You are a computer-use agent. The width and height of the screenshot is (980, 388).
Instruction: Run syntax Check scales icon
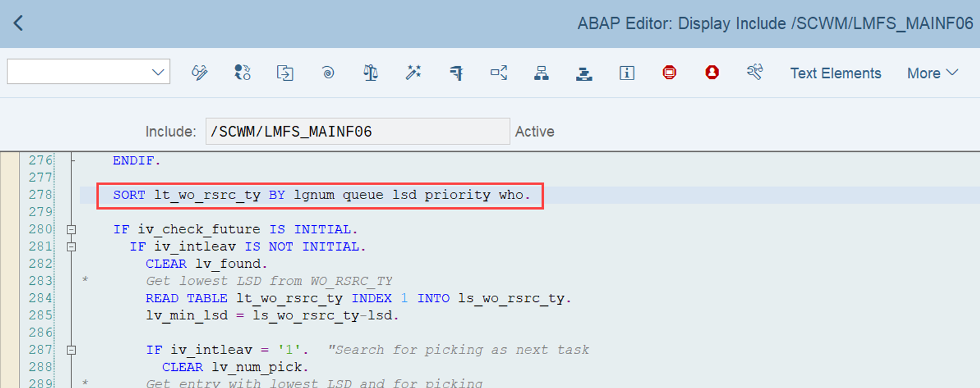pos(371,73)
